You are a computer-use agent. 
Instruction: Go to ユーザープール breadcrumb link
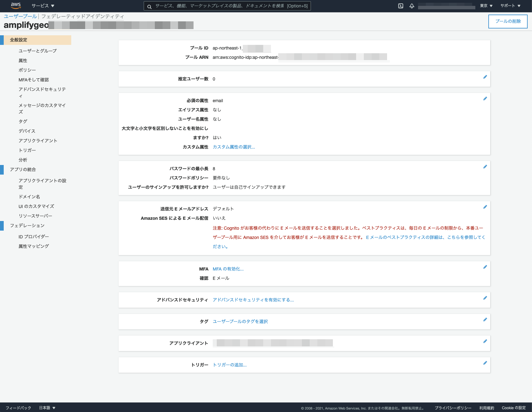click(x=20, y=16)
